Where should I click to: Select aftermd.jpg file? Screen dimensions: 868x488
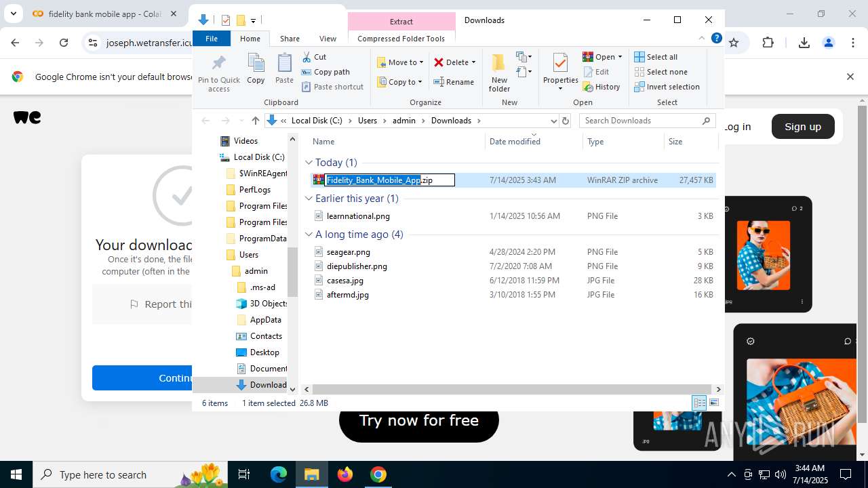click(x=348, y=295)
